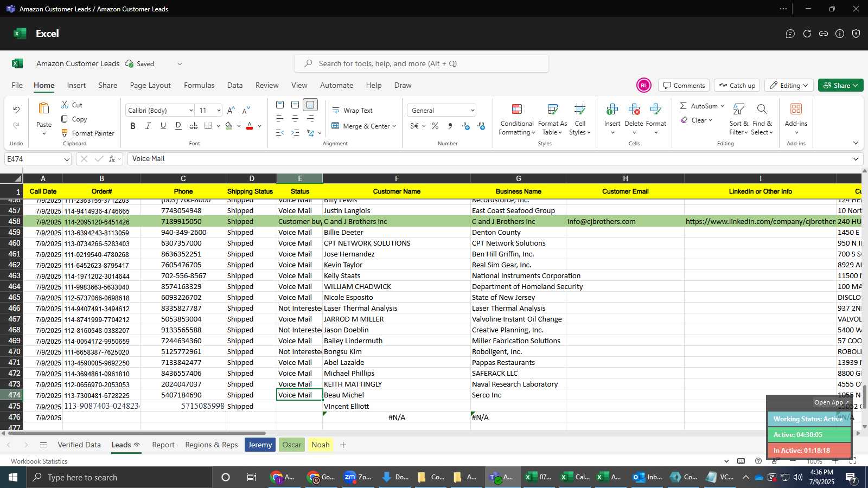Toggle double underline formatting

click(178, 126)
